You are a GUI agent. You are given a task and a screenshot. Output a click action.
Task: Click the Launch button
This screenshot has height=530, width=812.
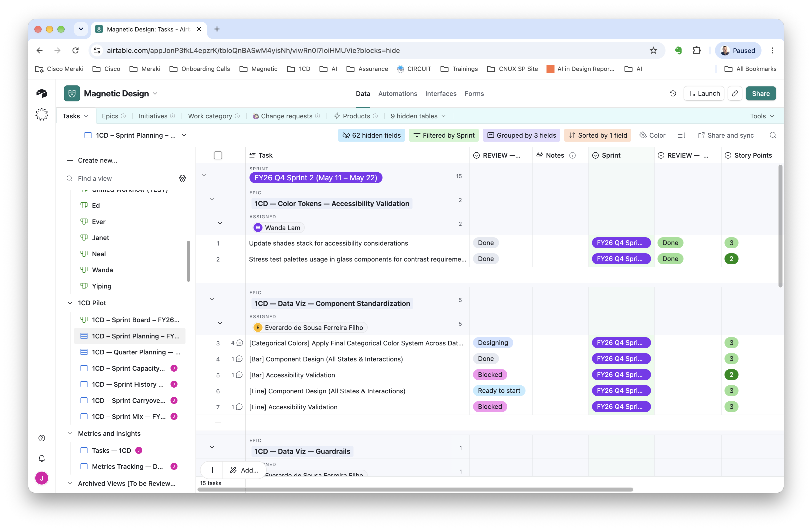(703, 93)
